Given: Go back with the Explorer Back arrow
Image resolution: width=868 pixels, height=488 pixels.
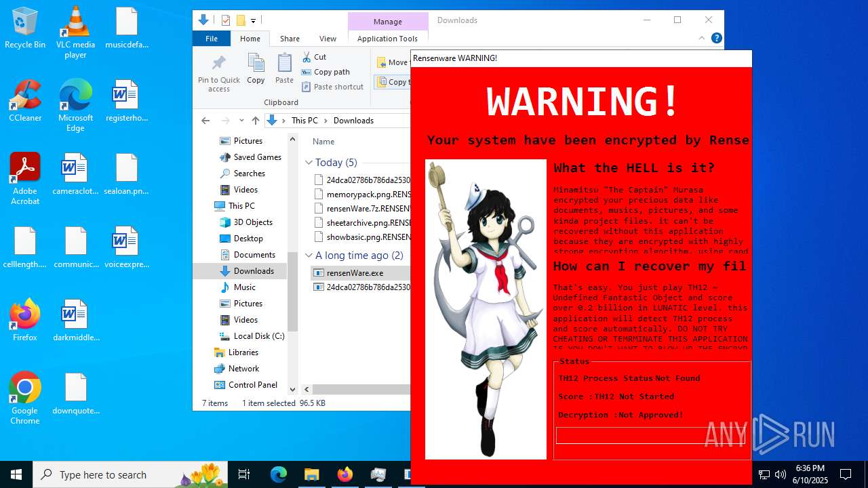Looking at the screenshot, I should click(x=205, y=121).
